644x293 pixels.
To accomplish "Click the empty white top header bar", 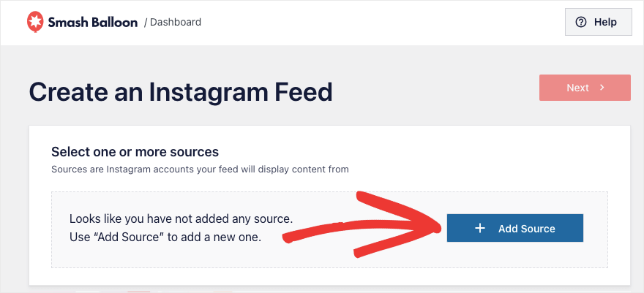I will click(370, 23).
